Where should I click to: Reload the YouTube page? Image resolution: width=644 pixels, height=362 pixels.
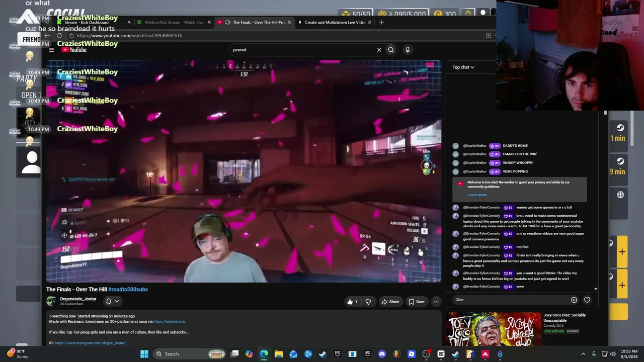pos(59,36)
